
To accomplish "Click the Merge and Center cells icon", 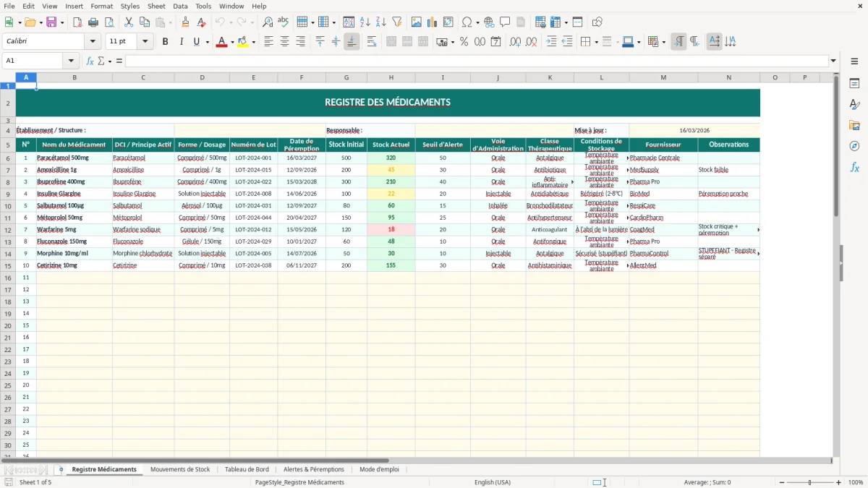I will pyautogui.click(x=391, y=42).
